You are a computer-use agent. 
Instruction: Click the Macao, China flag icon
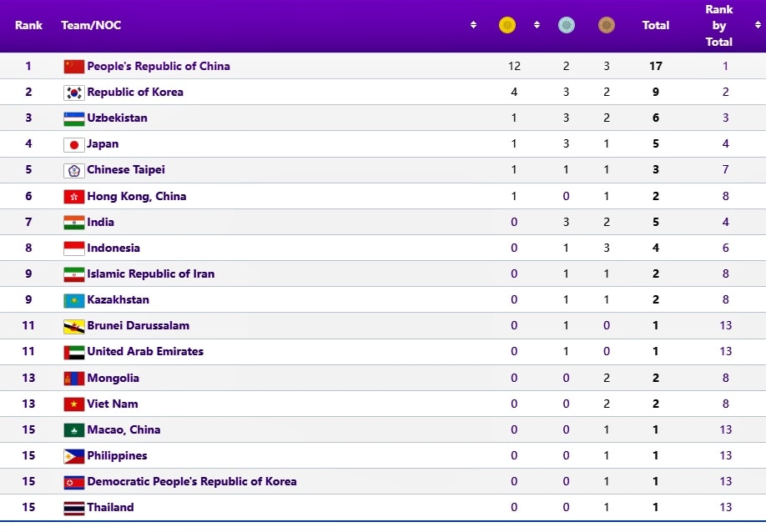tap(73, 430)
